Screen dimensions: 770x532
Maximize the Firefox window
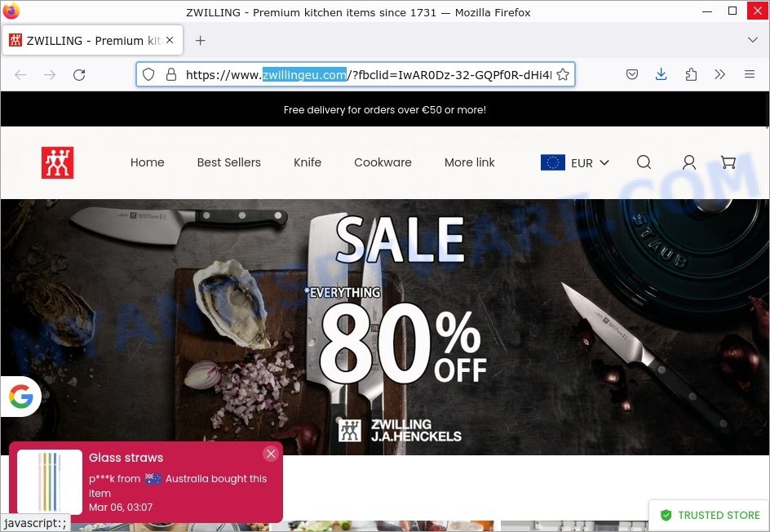(x=732, y=11)
